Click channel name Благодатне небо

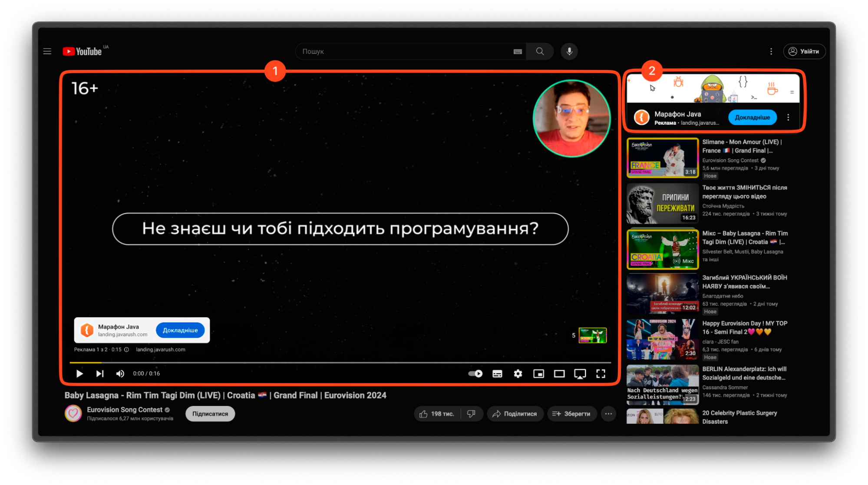[723, 296]
